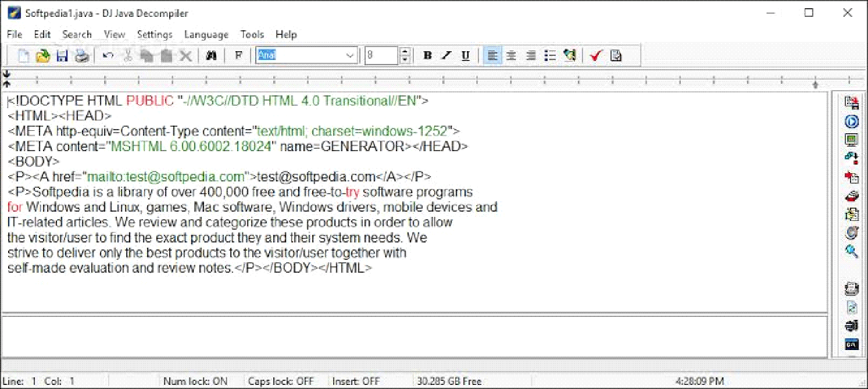Viewport: 868px width, 389px height.
Task: Click the Cut scissors icon
Action: click(128, 56)
